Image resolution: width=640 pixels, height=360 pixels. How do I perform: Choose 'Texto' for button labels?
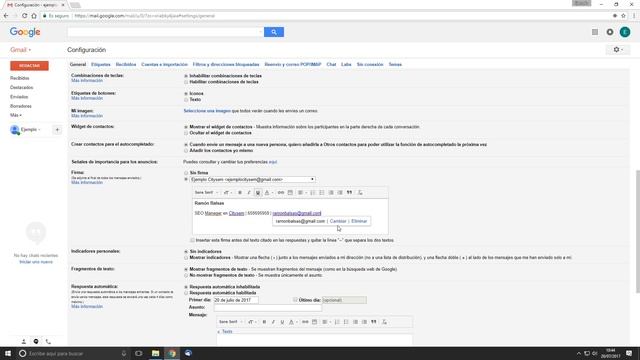[x=186, y=100]
